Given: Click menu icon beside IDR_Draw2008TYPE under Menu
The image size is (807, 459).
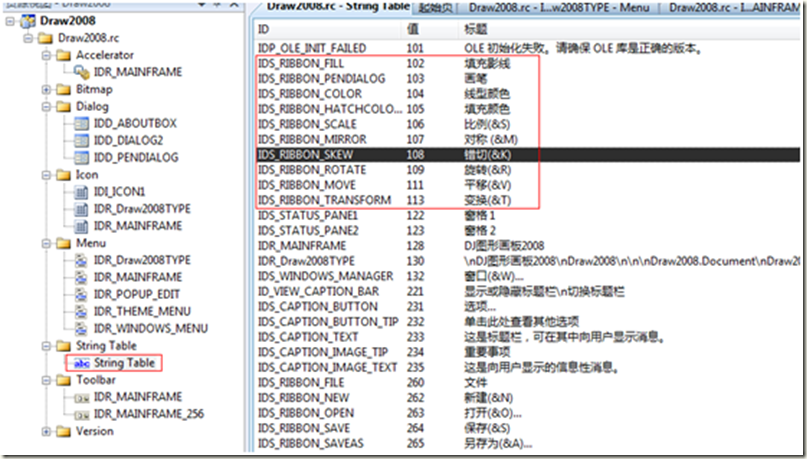Looking at the screenshot, I should pos(81,260).
